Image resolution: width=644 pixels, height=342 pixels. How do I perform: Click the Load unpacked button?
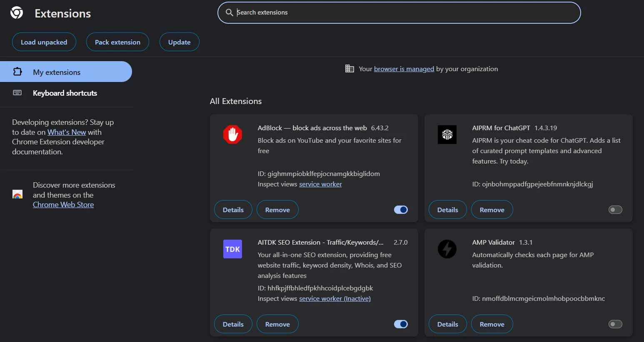44,42
